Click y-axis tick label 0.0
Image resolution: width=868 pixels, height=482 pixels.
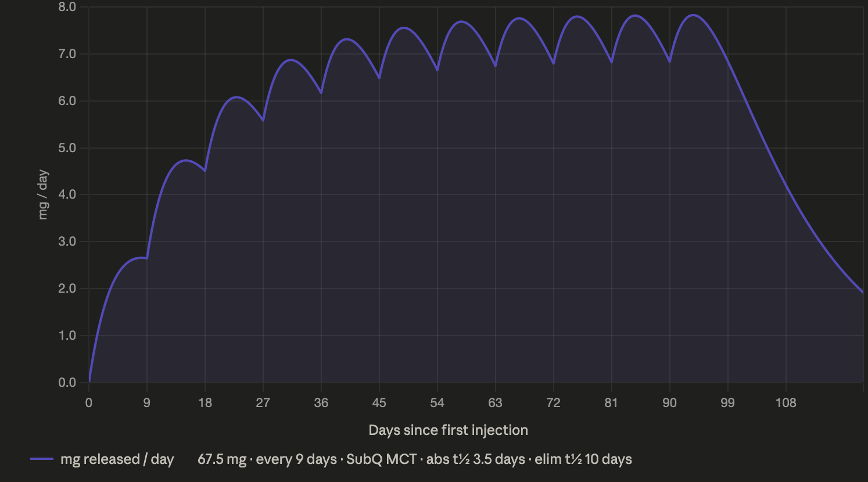tap(67, 383)
